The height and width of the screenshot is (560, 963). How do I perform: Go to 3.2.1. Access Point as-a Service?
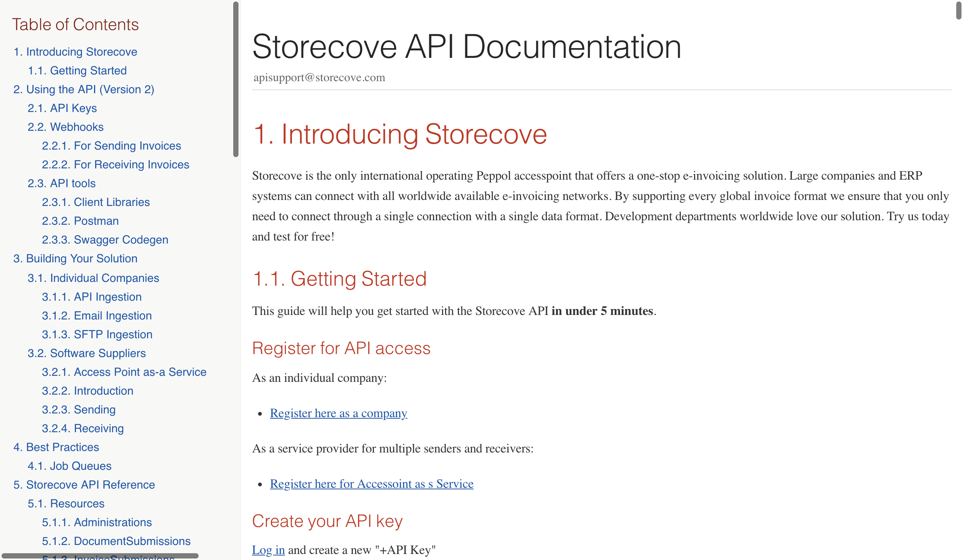[x=124, y=372]
